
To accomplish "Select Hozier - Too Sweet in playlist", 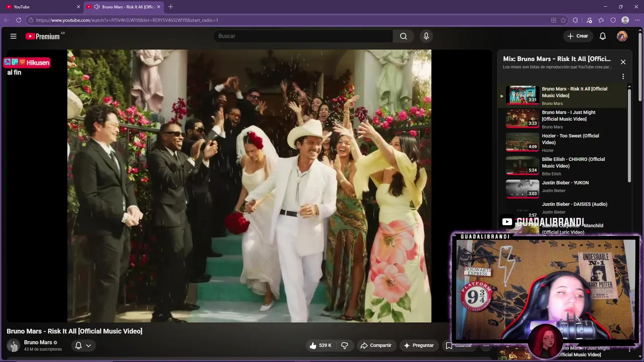I will [x=562, y=143].
